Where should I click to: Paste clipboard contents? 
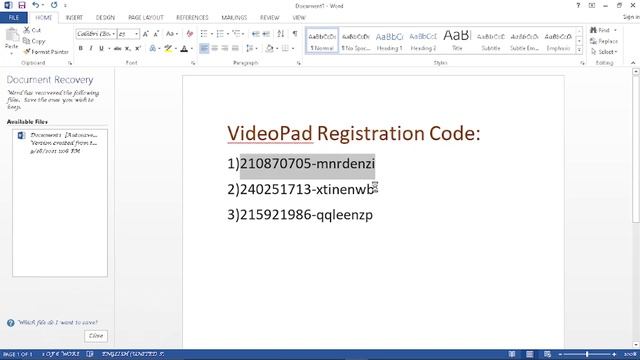[x=12, y=41]
